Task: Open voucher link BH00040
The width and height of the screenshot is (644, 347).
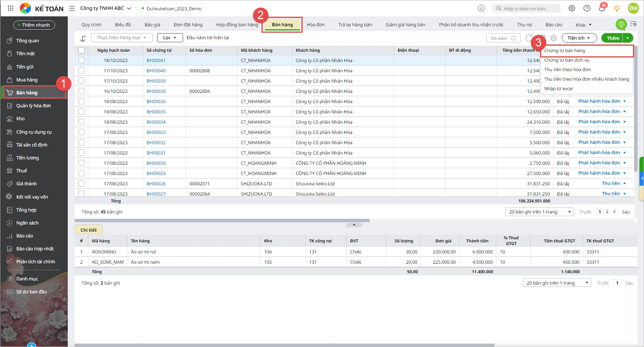Action: pyautogui.click(x=156, y=71)
